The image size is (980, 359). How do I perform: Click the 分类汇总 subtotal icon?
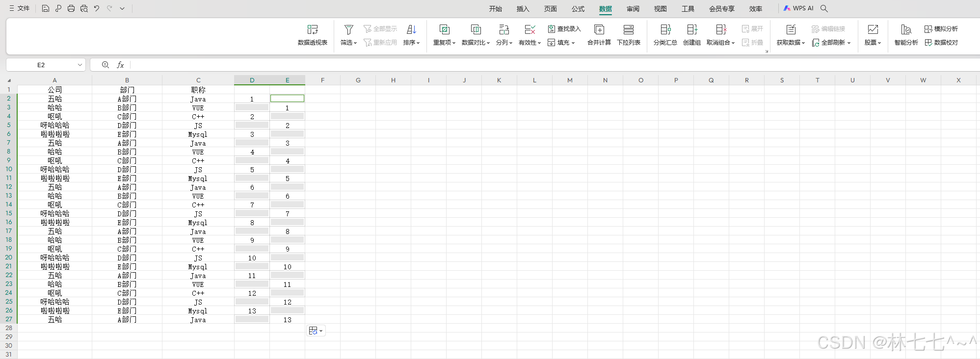665,29
